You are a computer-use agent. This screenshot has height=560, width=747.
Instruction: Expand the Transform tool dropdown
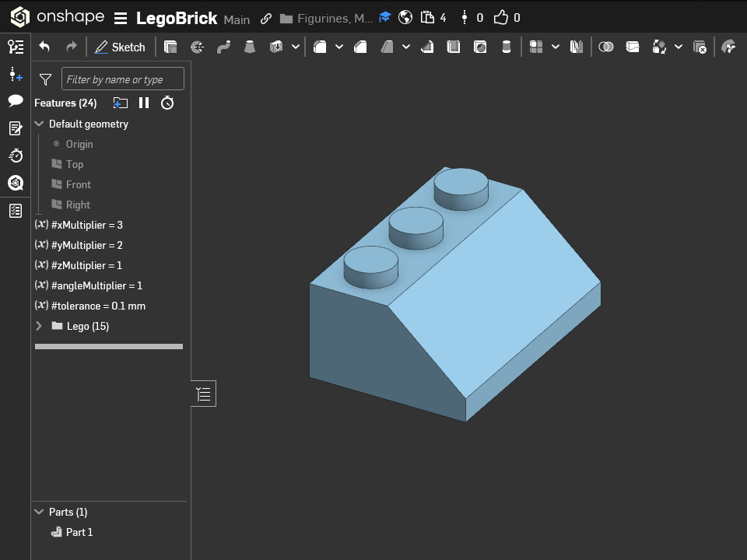(679, 47)
